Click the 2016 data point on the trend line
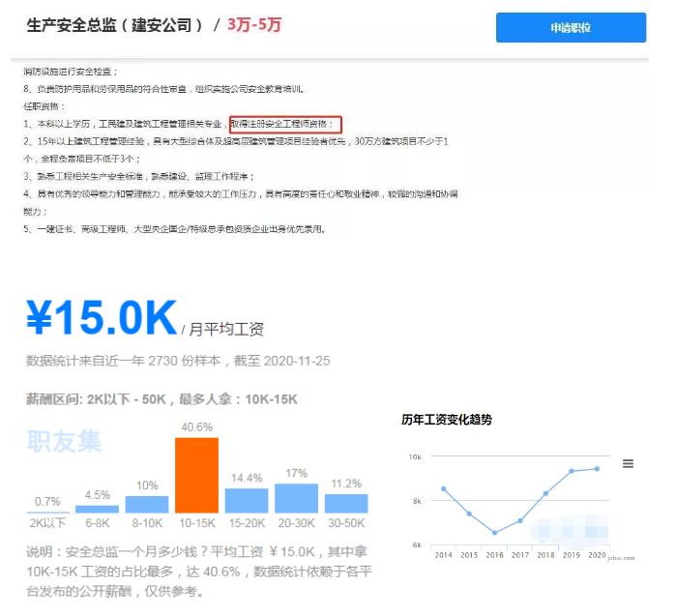The width and height of the screenshot is (676, 616). [x=494, y=533]
